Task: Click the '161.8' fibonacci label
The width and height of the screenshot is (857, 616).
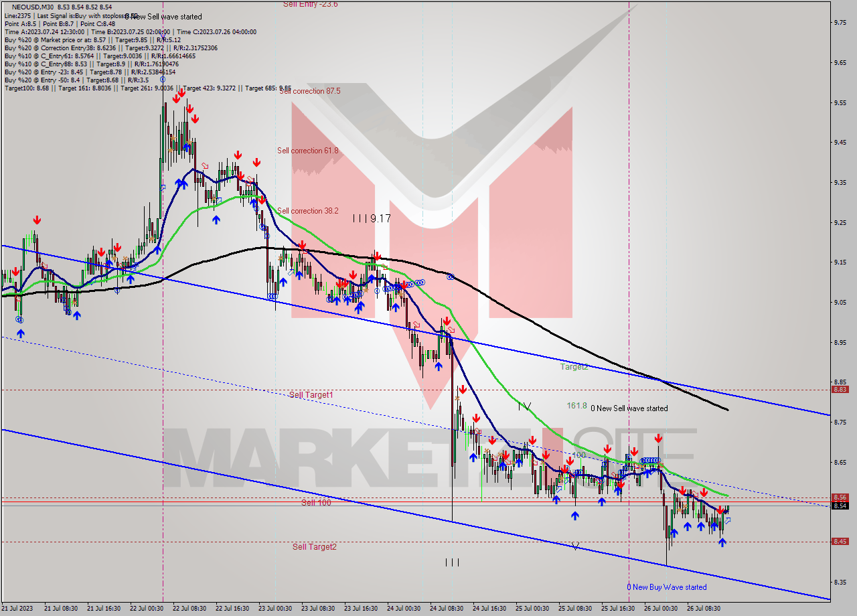Action: [576, 406]
